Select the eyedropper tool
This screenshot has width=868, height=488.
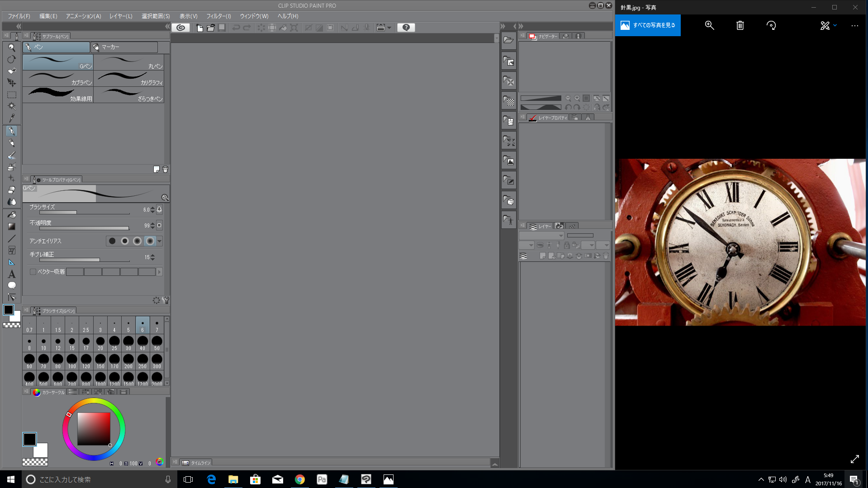click(x=12, y=118)
